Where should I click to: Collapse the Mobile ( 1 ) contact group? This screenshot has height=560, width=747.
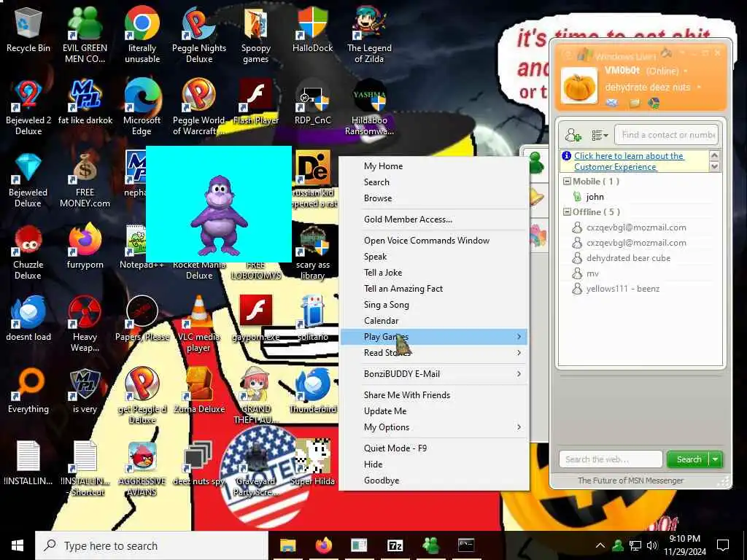pyautogui.click(x=567, y=182)
